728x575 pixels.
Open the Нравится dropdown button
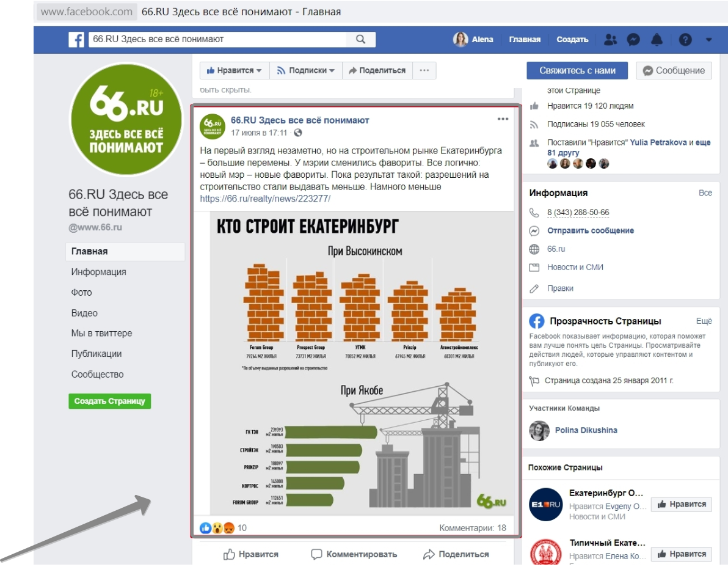235,71
